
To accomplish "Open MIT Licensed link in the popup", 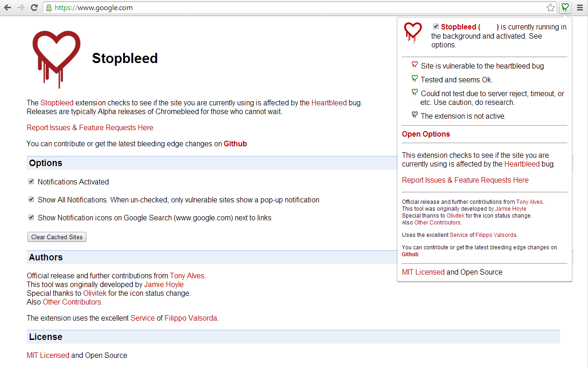I will point(423,272).
